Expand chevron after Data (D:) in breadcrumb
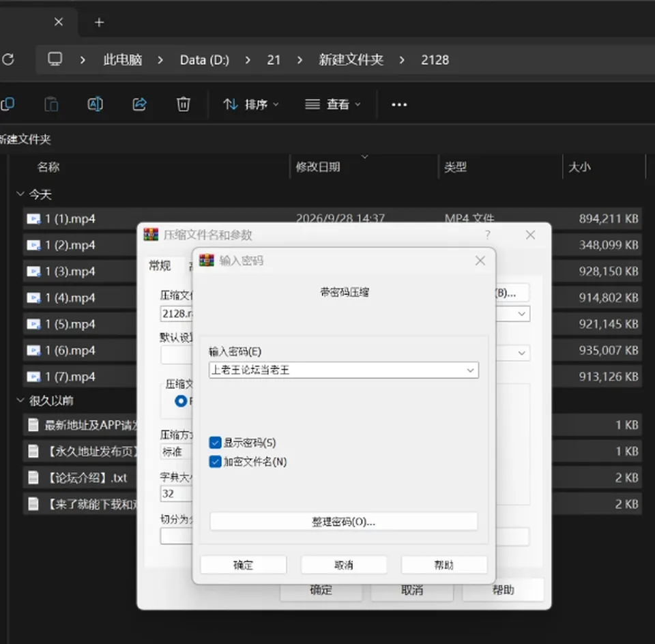The width and height of the screenshot is (655, 644). (248, 60)
